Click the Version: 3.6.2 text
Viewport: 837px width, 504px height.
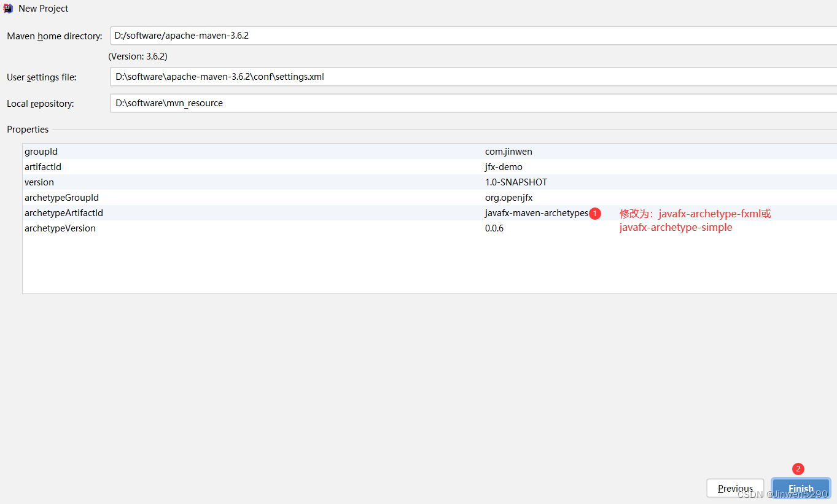point(138,56)
